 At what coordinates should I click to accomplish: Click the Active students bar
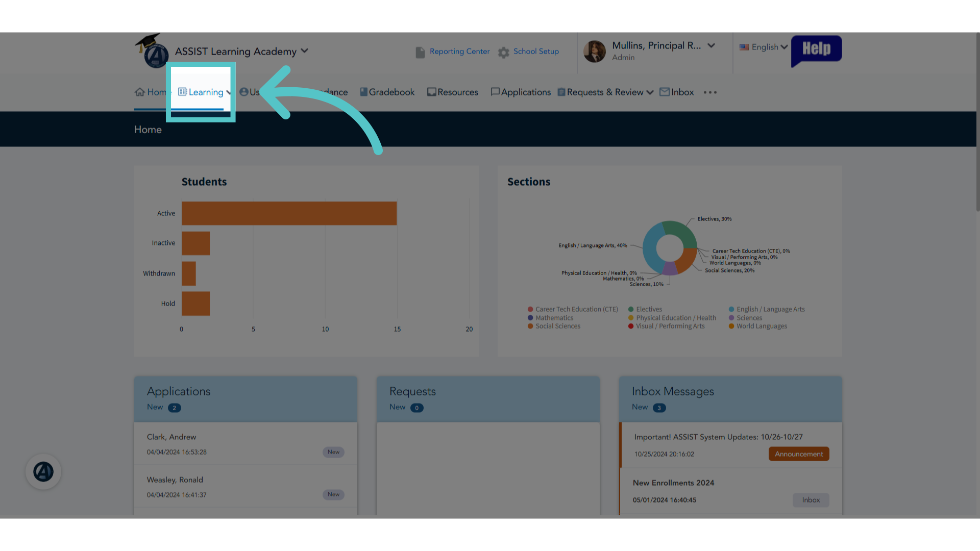(289, 213)
